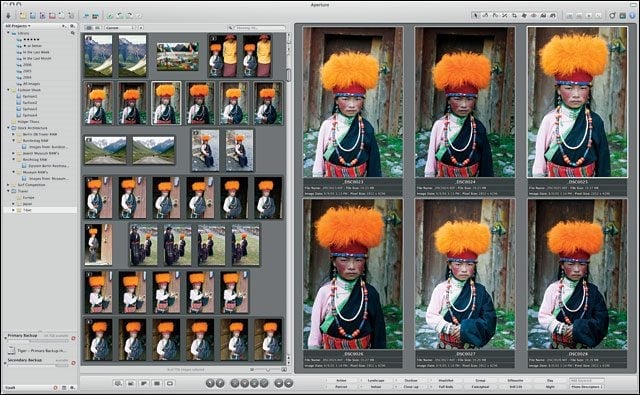Select the Crop tool
This screenshot has height=395, width=640.
(514, 16)
